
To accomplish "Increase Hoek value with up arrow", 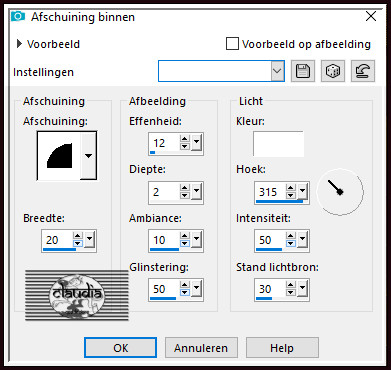I will click(291, 188).
